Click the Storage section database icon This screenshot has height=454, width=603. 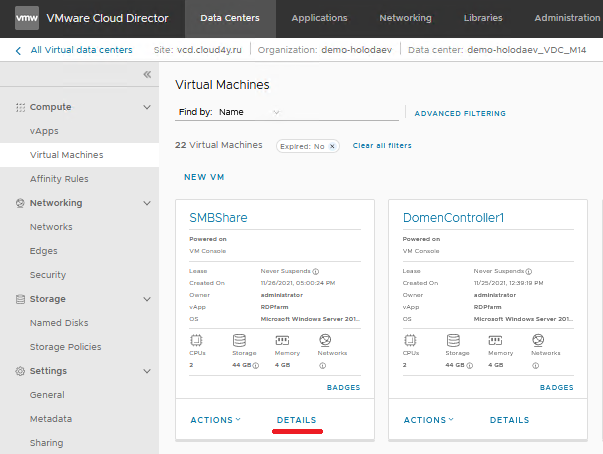(x=20, y=299)
